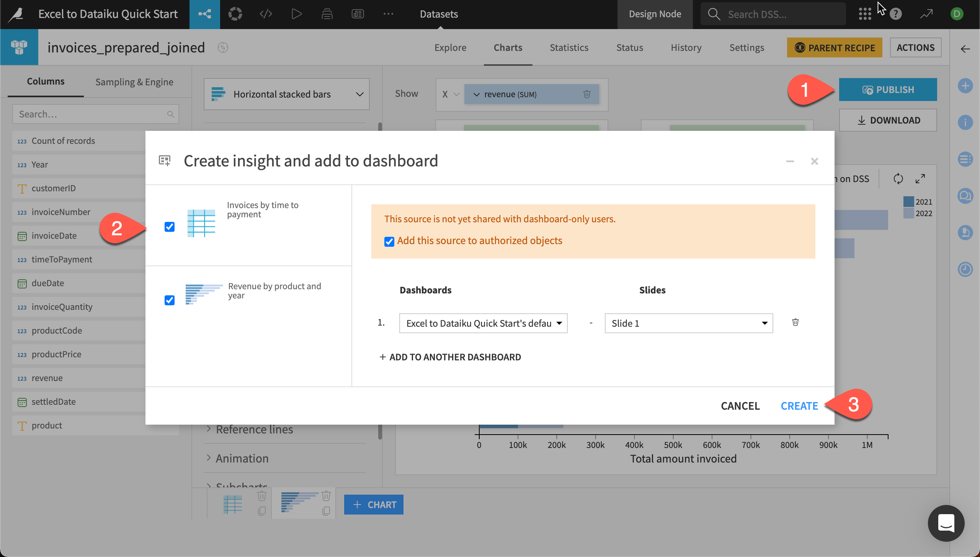Open the Sampling & Engine tab
980x557 pixels.
coord(134,81)
